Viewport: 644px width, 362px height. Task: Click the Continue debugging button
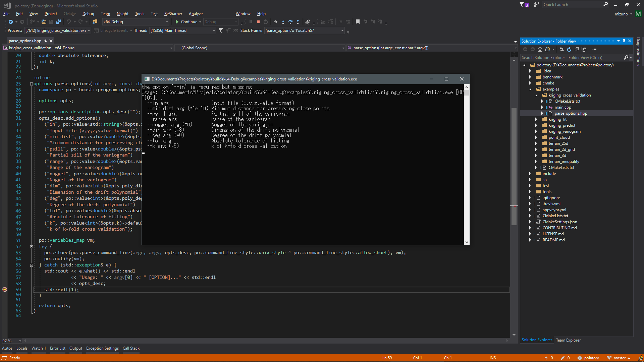(x=186, y=22)
